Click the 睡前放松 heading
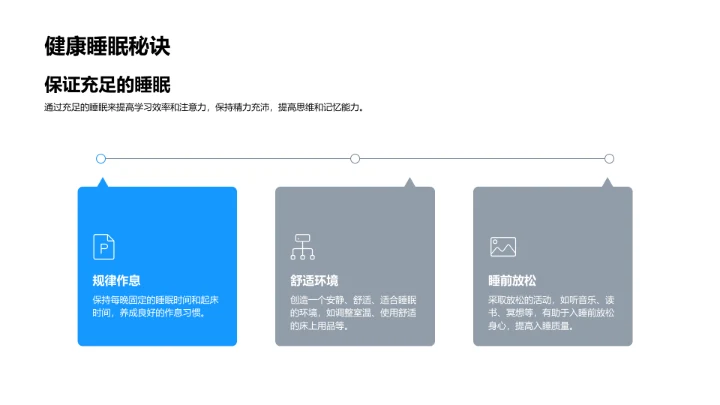 point(512,280)
